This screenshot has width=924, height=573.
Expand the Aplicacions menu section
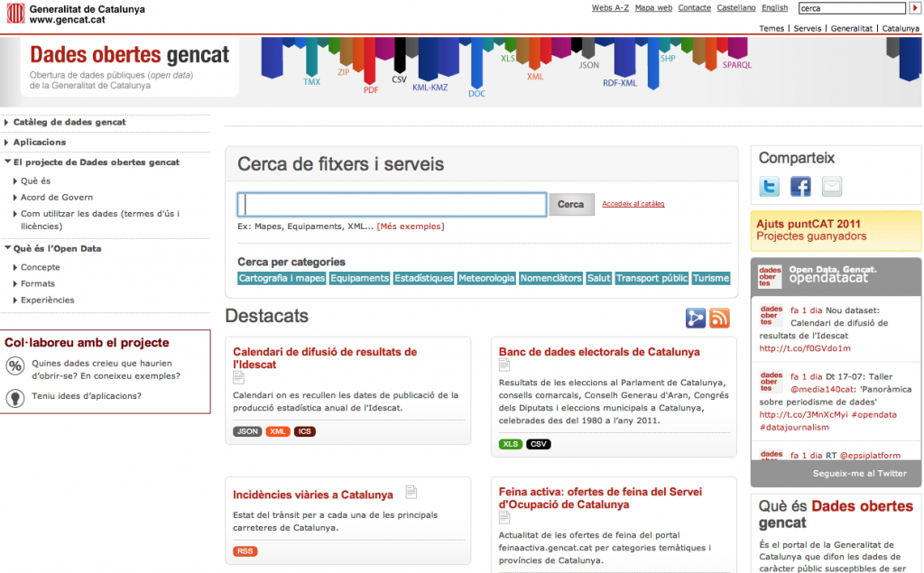pos(40,142)
